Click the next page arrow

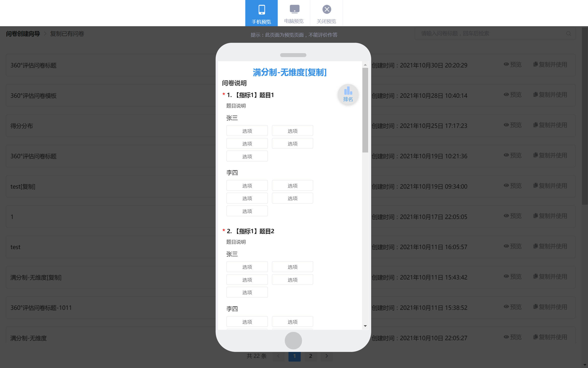click(x=327, y=356)
